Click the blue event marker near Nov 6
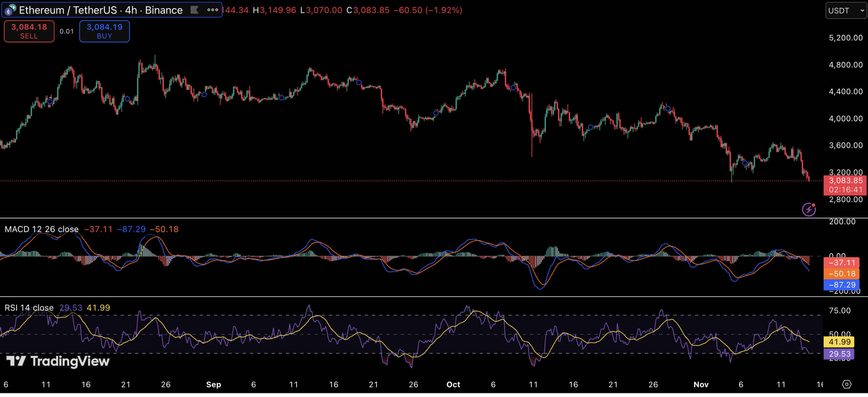This screenshot has width=868, height=397. point(745,163)
